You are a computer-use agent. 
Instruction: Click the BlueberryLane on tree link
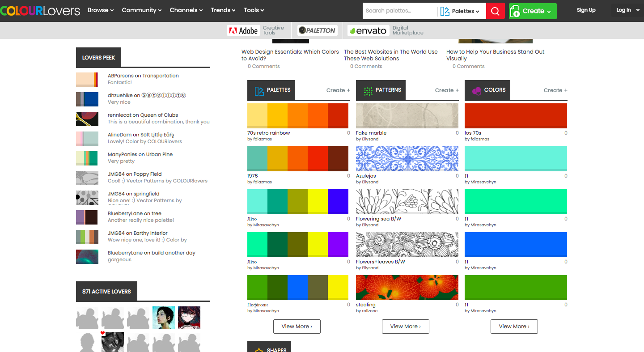pyautogui.click(x=135, y=213)
